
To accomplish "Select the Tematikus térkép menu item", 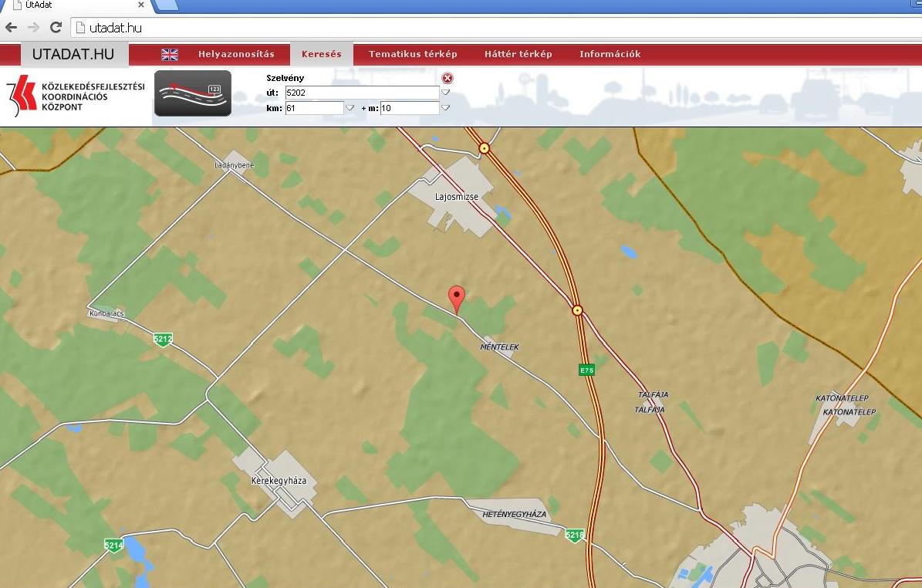I will pyautogui.click(x=413, y=54).
